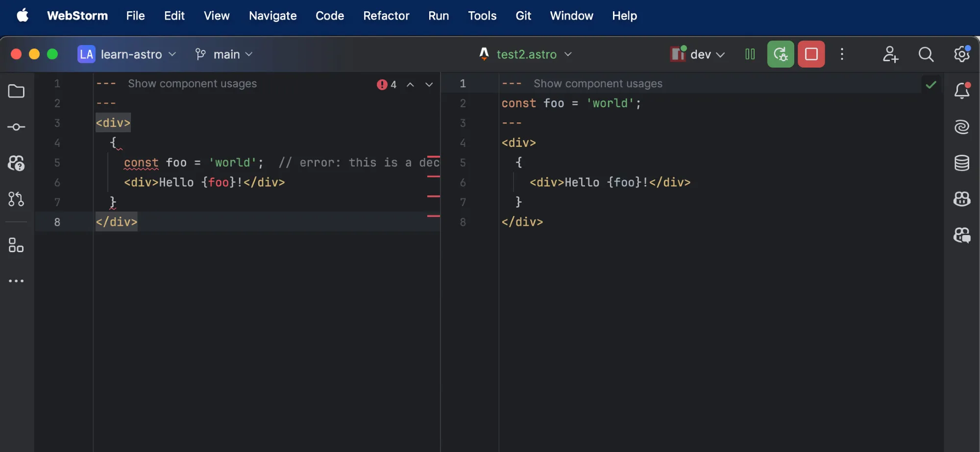
Task: Open the AI Assistant spiral icon
Action: pyautogui.click(x=961, y=127)
